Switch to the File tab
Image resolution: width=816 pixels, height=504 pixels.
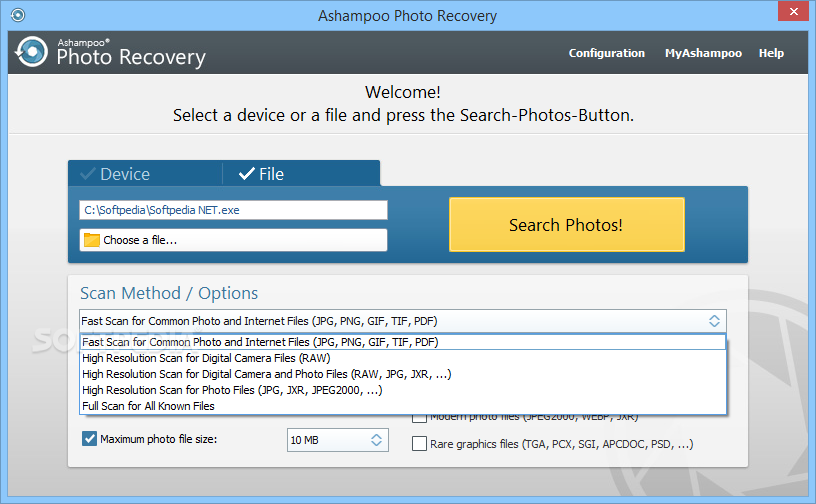pos(301,174)
